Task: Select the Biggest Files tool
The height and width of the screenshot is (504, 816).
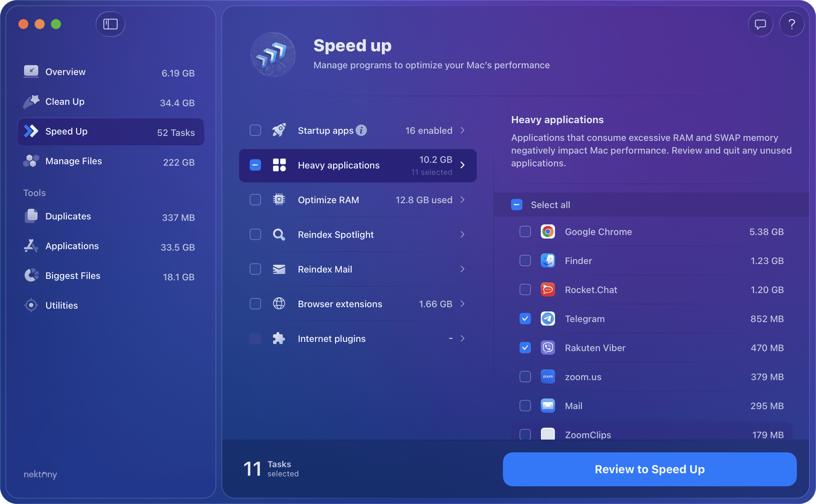Action: coord(73,276)
